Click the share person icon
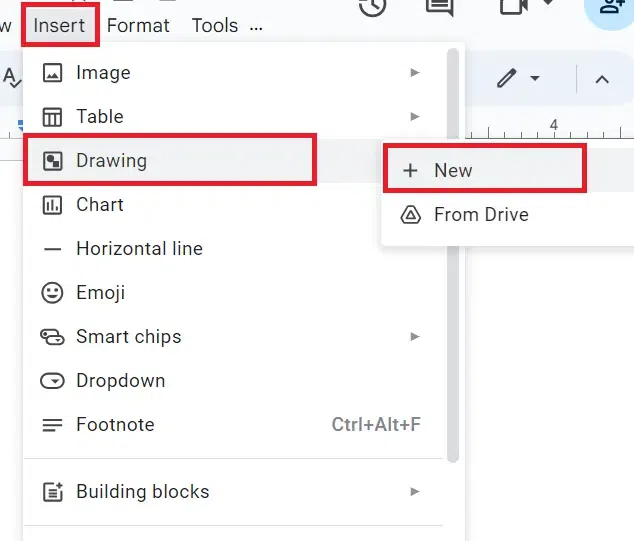 (x=612, y=8)
